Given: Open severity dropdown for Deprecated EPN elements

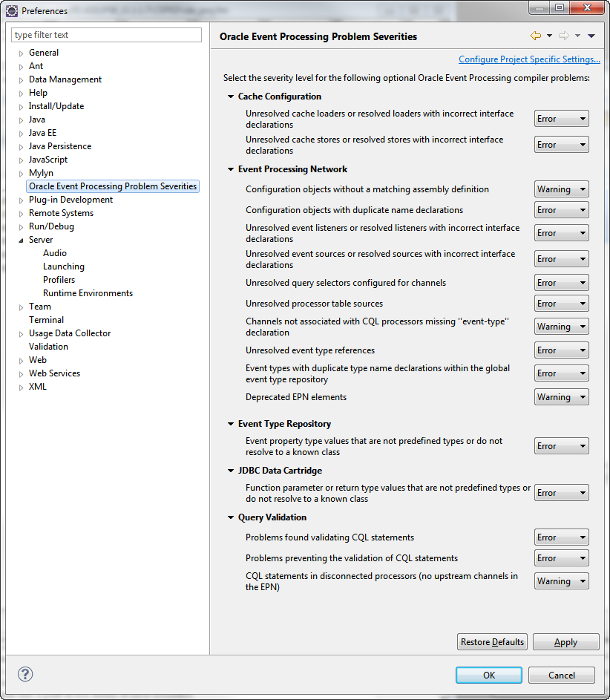Looking at the screenshot, I should click(561, 397).
